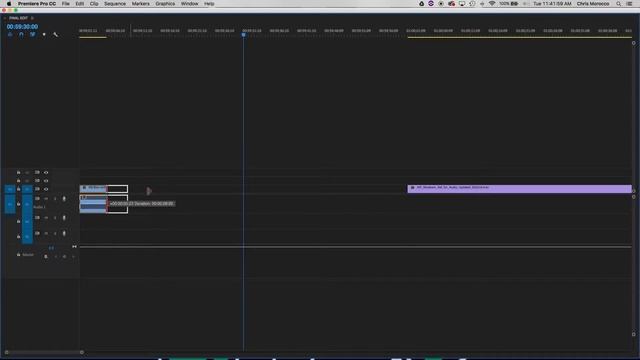Toggle the Snap magnet icon
The image size is (640, 360).
[21, 35]
